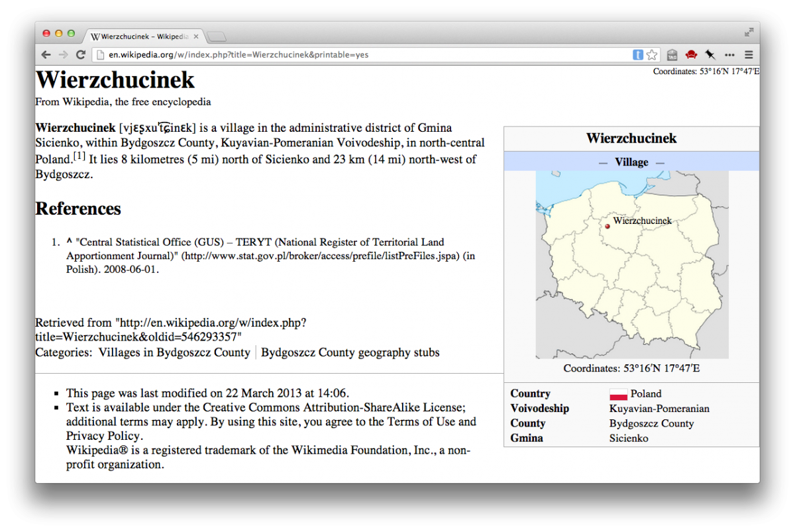Screen dimensions: 795x532
Task: Open a new tab with the blank tab button
Action: 217,36
